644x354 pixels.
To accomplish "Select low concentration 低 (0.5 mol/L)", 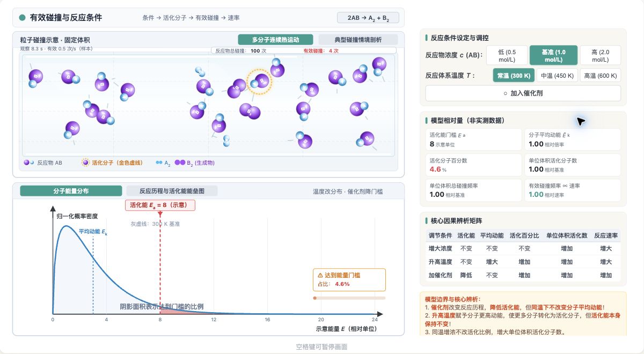I will [506, 55].
